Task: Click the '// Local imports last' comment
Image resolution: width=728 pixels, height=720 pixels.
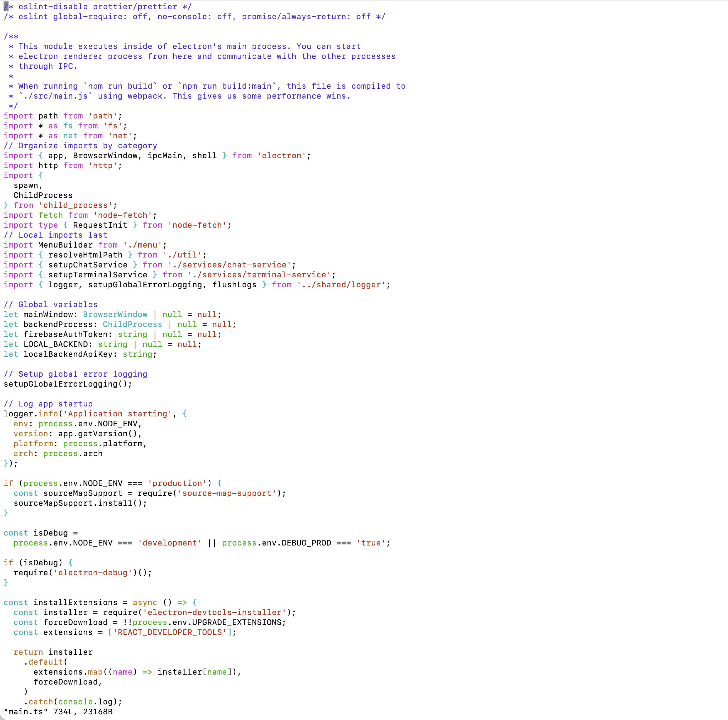Action: click(55, 235)
